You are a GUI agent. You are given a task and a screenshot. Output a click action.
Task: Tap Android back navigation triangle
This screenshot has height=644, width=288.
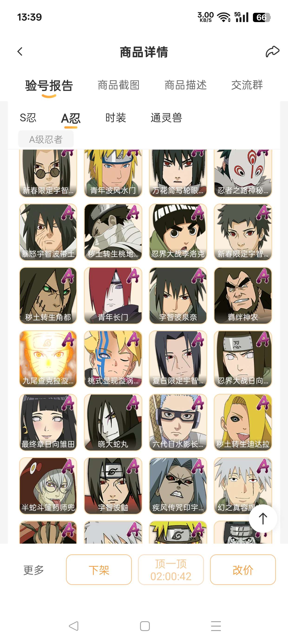(x=73, y=626)
